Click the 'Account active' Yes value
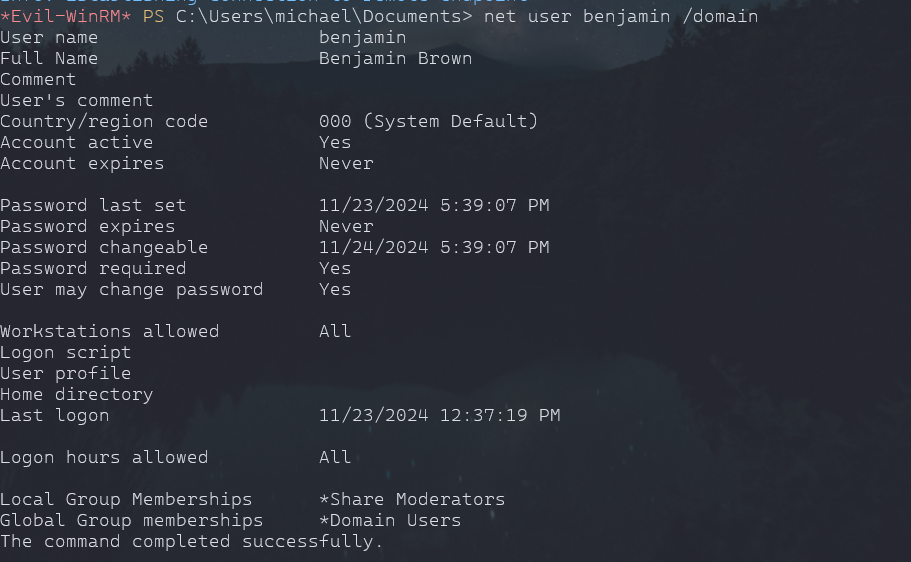Image resolution: width=911 pixels, height=562 pixels. pos(335,142)
